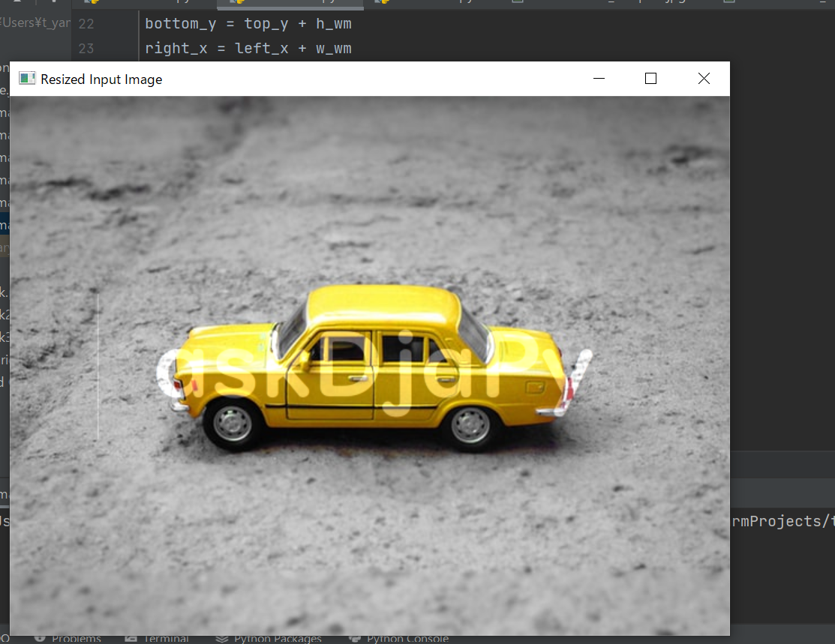Close the Resized Input Image window
Viewport: 835px width, 644px height.
point(704,79)
